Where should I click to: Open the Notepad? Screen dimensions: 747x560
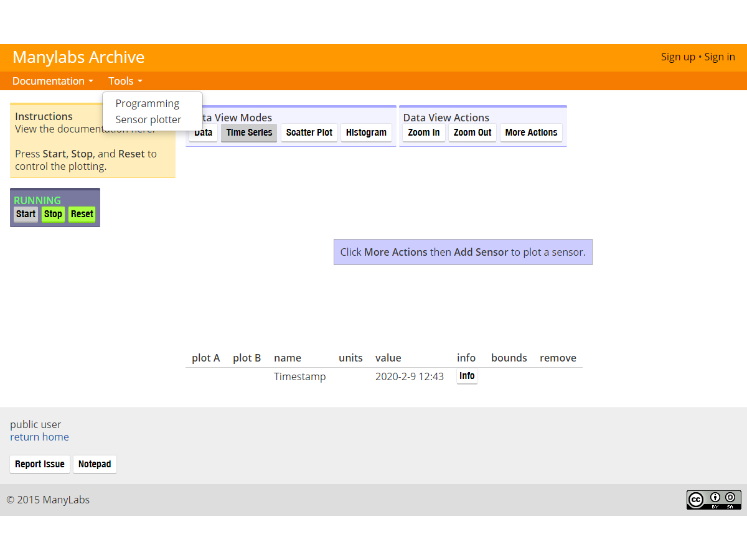click(x=95, y=464)
